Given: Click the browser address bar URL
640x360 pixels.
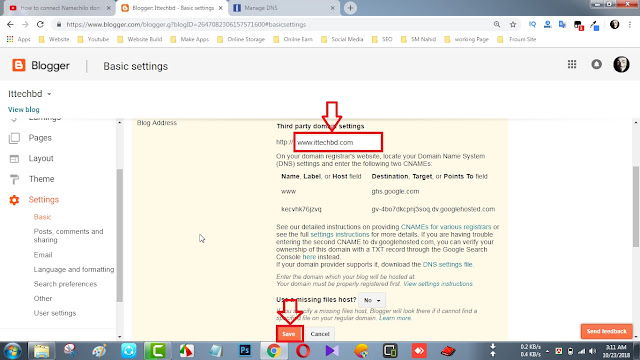Looking at the screenshot, I should 186,24.
